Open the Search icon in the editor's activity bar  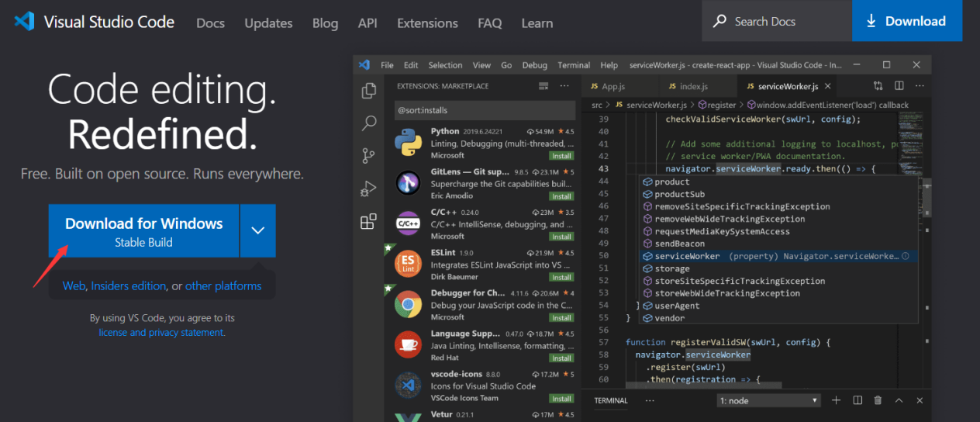coord(369,123)
